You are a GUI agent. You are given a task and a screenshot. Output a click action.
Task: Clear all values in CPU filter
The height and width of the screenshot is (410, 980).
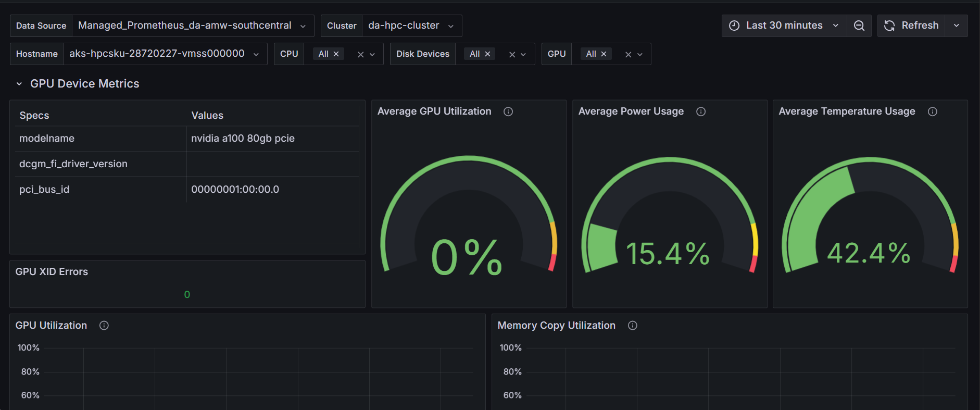point(360,54)
